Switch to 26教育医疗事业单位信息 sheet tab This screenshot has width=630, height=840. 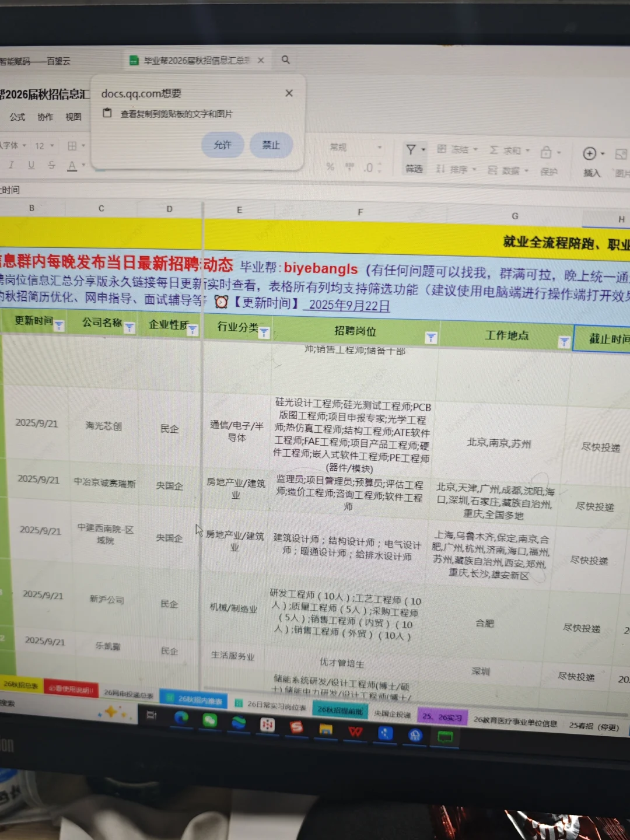point(516,722)
